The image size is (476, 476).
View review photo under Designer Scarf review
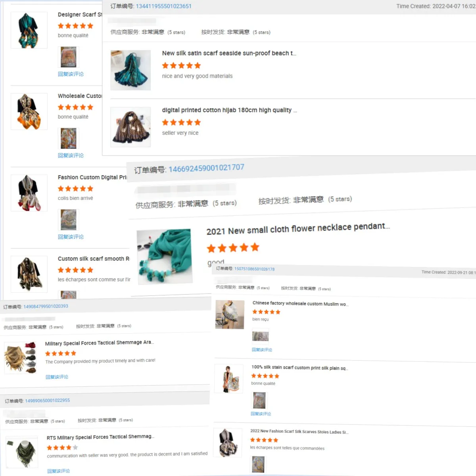[69, 57]
